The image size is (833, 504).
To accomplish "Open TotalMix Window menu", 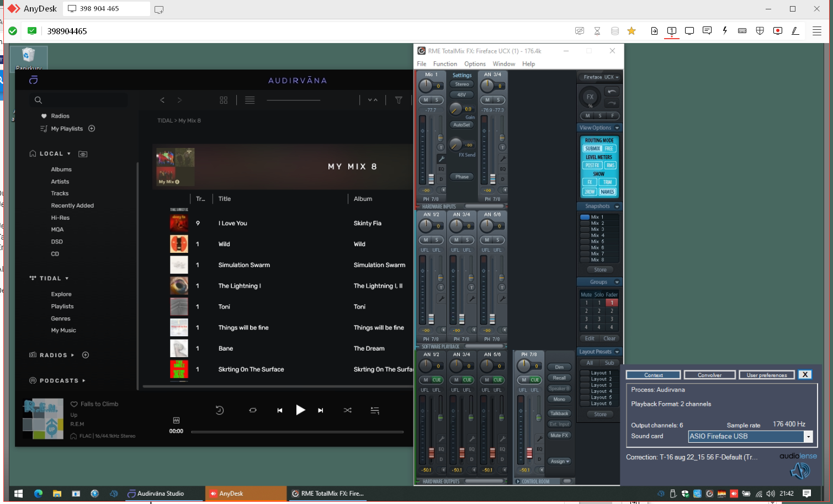I will click(x=503, y=64).
